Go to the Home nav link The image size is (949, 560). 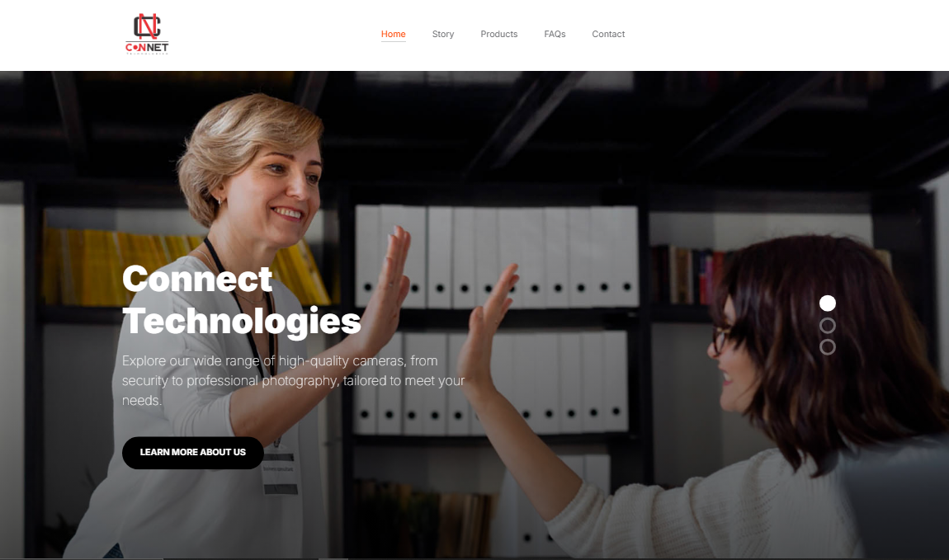point(394,34)
